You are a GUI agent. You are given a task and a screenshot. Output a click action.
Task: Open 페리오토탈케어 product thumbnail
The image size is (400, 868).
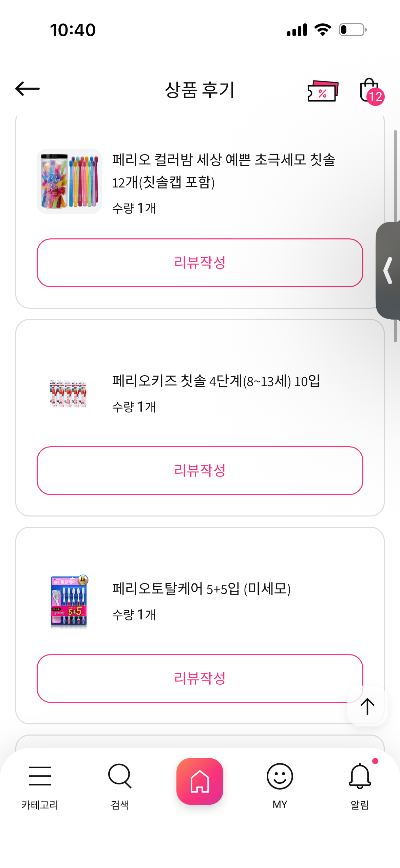point(69,601)
